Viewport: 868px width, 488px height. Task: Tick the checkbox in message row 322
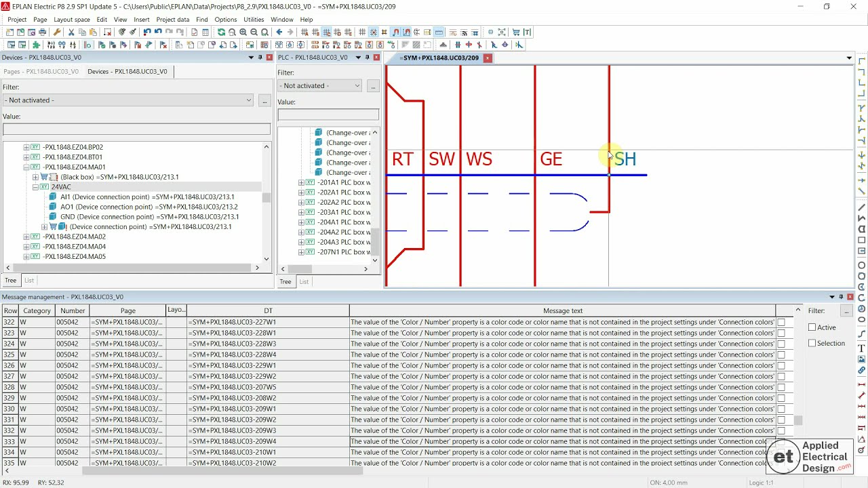click(781, 323)
